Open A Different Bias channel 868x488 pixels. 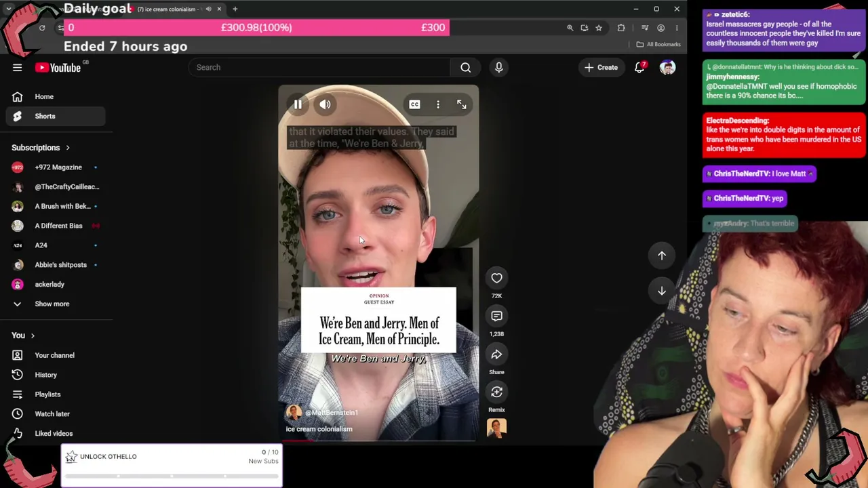coord(54,226)
